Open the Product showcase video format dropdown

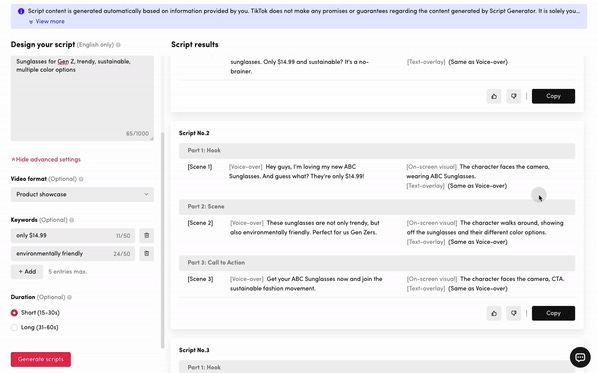click(x=82, y=194)
